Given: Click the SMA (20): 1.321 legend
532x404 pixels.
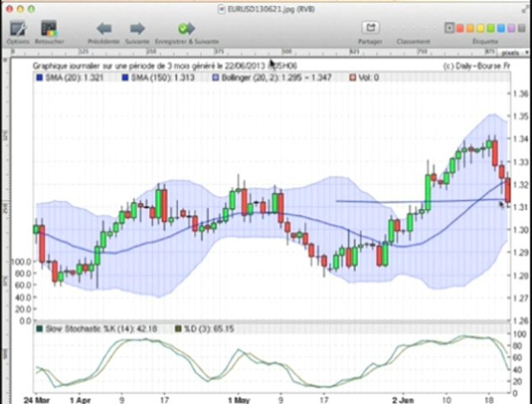Looking at the screenshot, I should [70, 77].
